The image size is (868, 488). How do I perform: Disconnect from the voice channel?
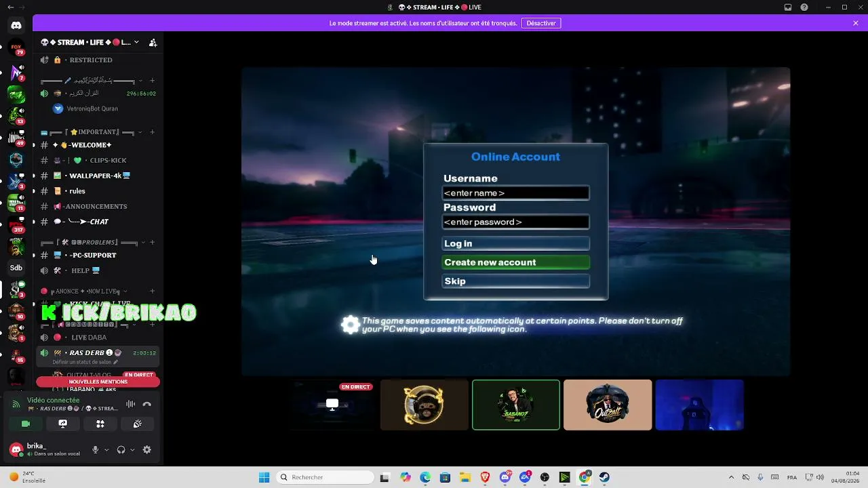pyautogui.click(x=147, y=404)
